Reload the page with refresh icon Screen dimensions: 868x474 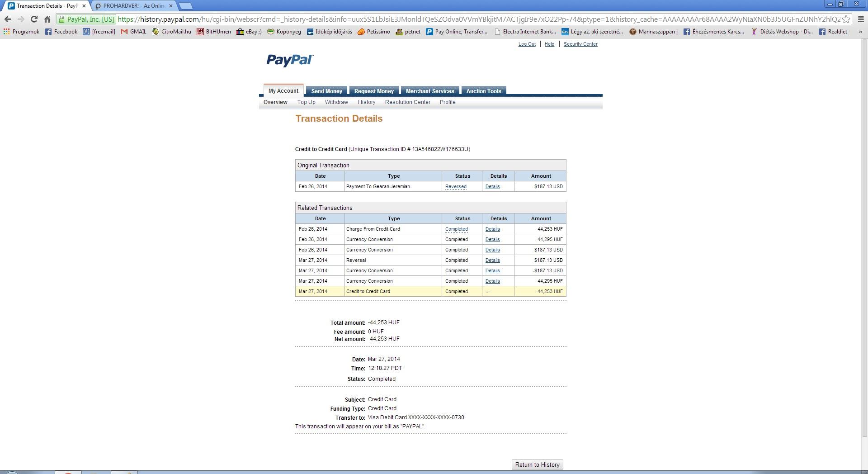[34, 19]
